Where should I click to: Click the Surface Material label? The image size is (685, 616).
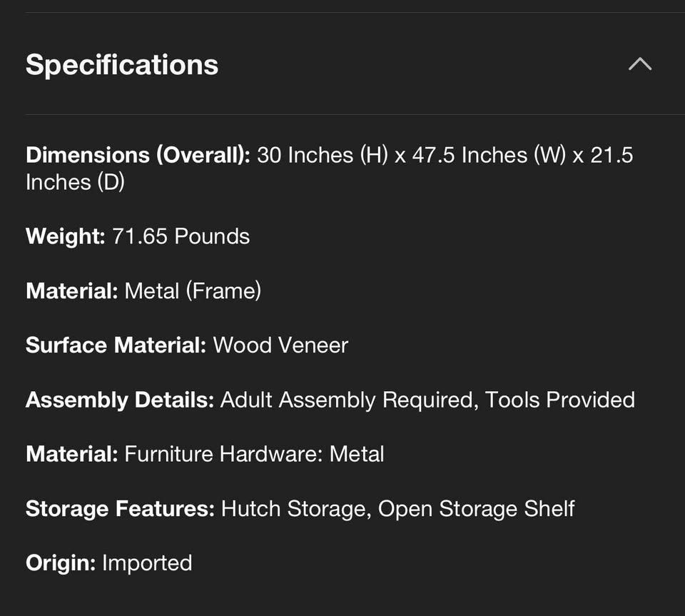point(116,345)
